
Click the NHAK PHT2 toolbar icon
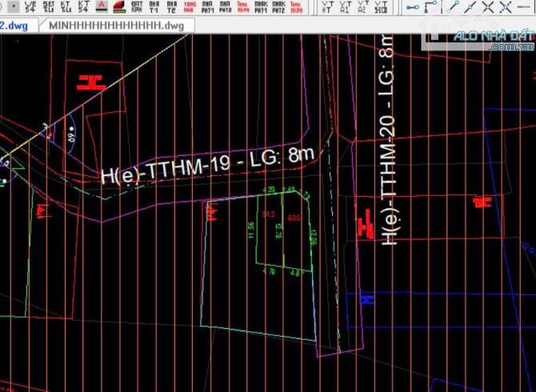[x=278, y=7]
